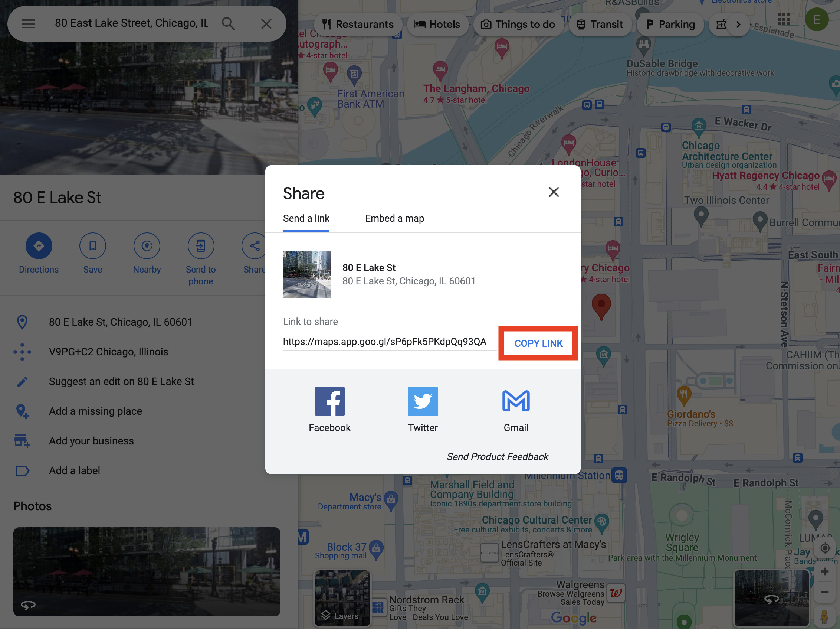Click Send Product Feedback link

[x=497, y=456]
